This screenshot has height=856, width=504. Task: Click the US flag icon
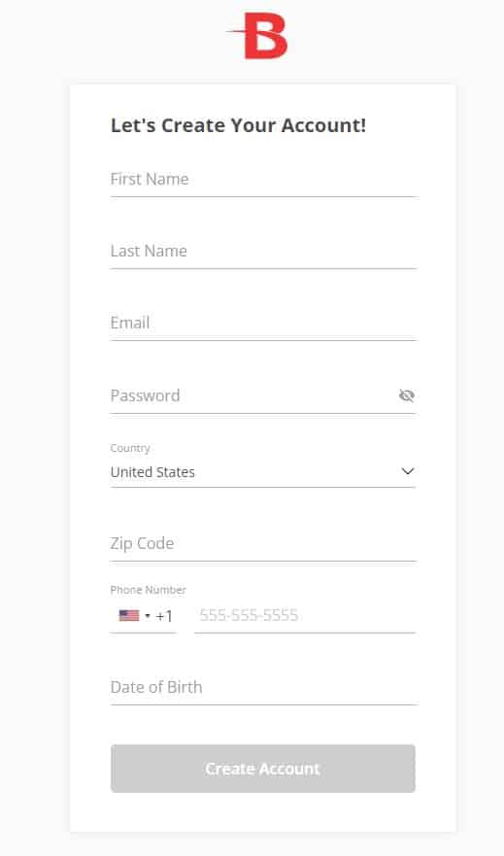pyautogui.click(x=129, y=616)
